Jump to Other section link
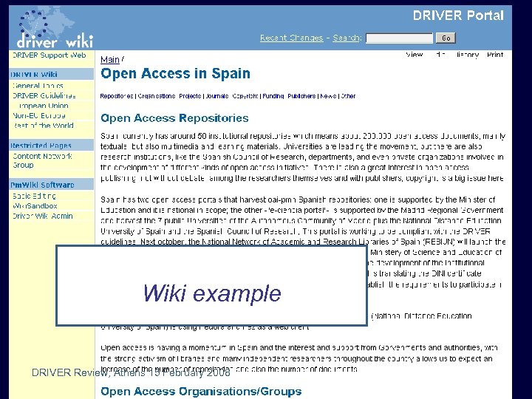This screenshot has height=399, width=532. [x=348, y=96]
